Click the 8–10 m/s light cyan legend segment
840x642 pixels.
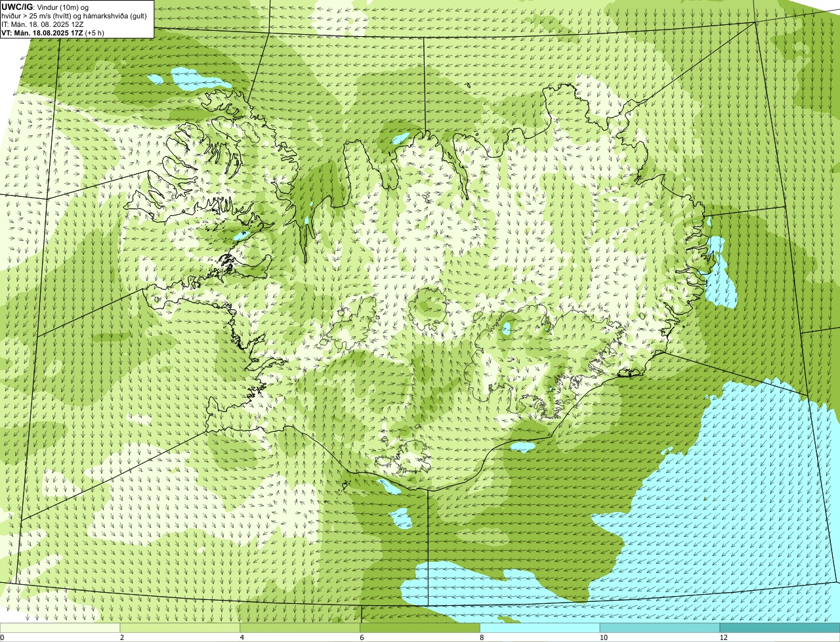(x=541, y=628)
